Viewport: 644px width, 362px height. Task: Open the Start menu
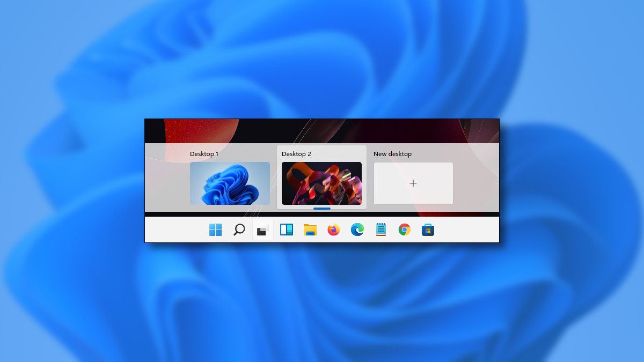tap(215, 230)
